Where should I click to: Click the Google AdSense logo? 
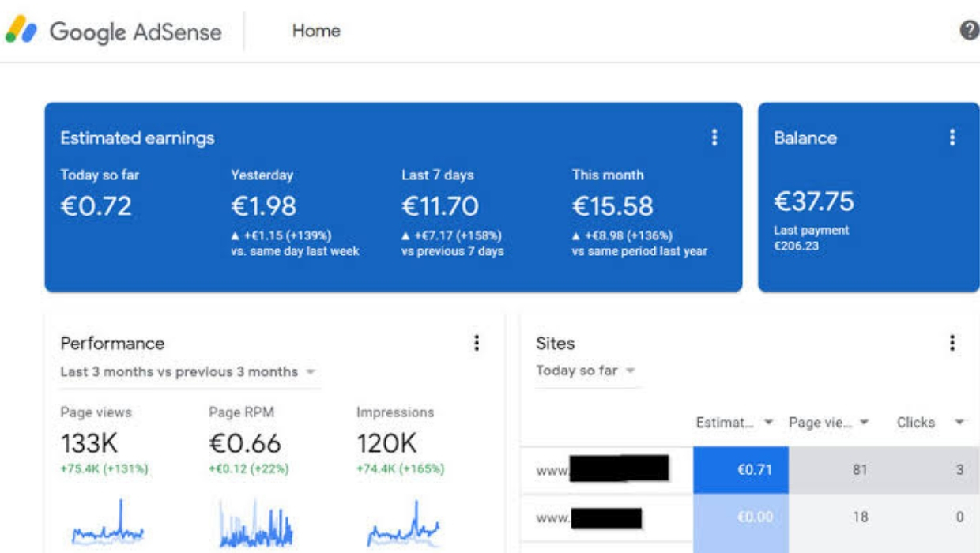pyautogui.click(x=115, y=32)
